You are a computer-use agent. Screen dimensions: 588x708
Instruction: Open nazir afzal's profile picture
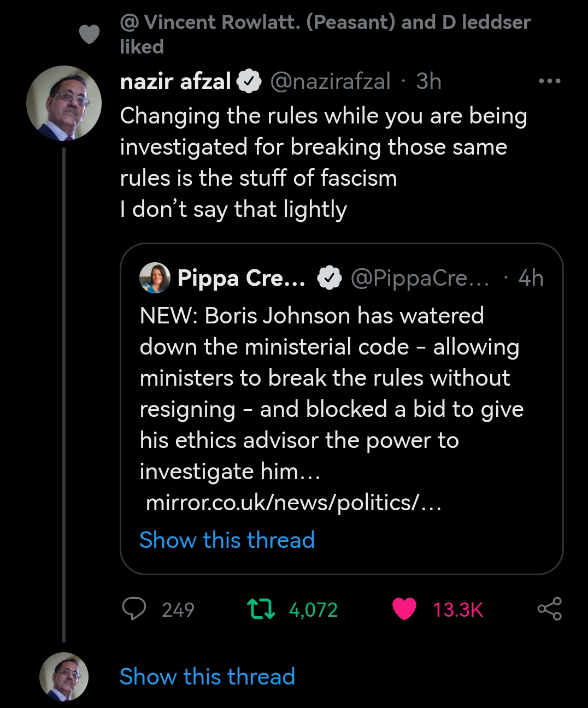click(64, 103)
